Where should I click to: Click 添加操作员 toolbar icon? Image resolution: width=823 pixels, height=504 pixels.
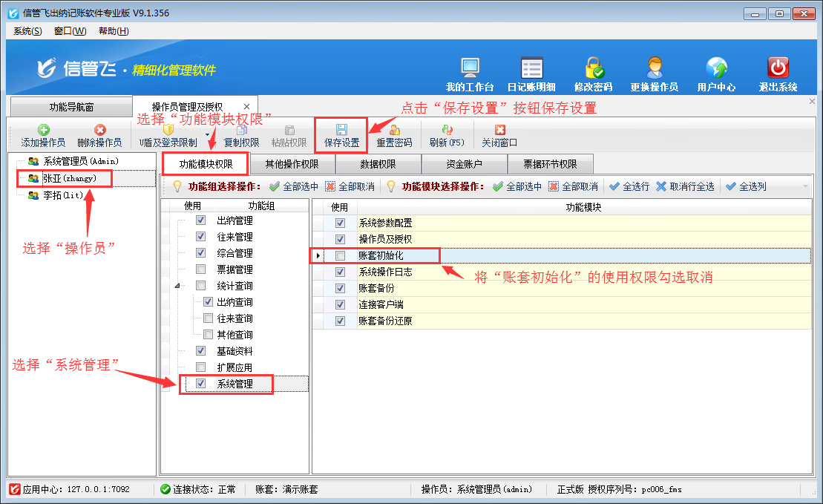(x=43, y=135)
